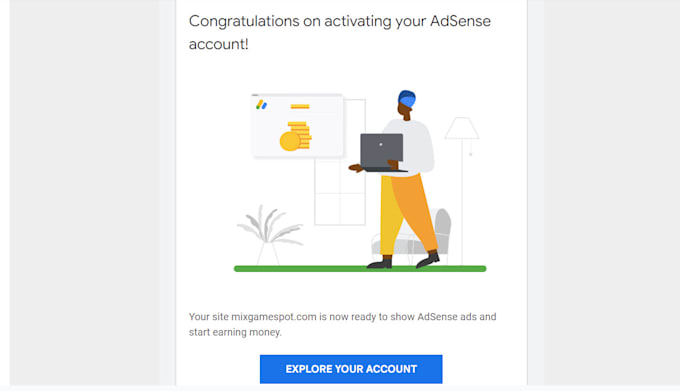The width and height of the screenshot is (680, 391).
Task: Click the gold coin stack graphic
Action: click(x=296, y=137)
